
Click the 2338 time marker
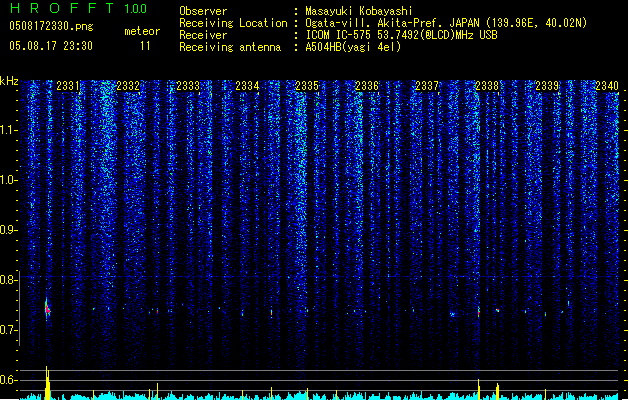pyautogui.click(x=487, y=86)
